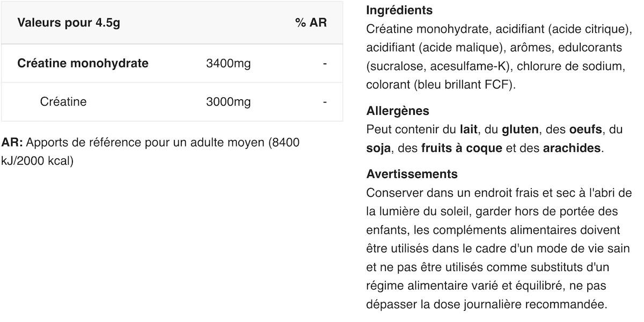
Task: Click the 3400mg value
Action: pos(228,63)
